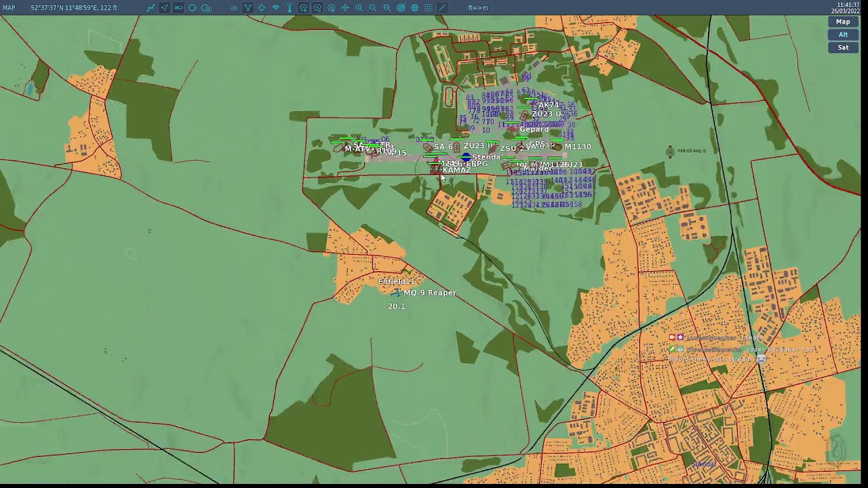Click the KAMAZ unit label
The image size is (868, 488).
456,170
